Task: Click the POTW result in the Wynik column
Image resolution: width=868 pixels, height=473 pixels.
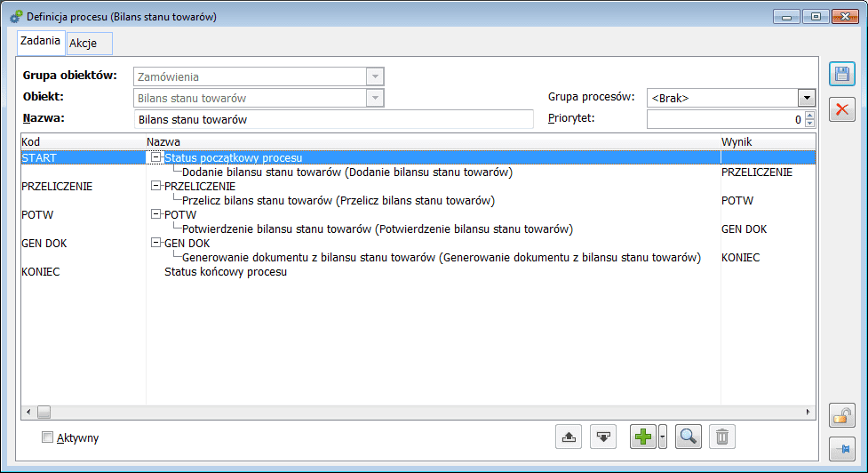Action: coord(737,201)
